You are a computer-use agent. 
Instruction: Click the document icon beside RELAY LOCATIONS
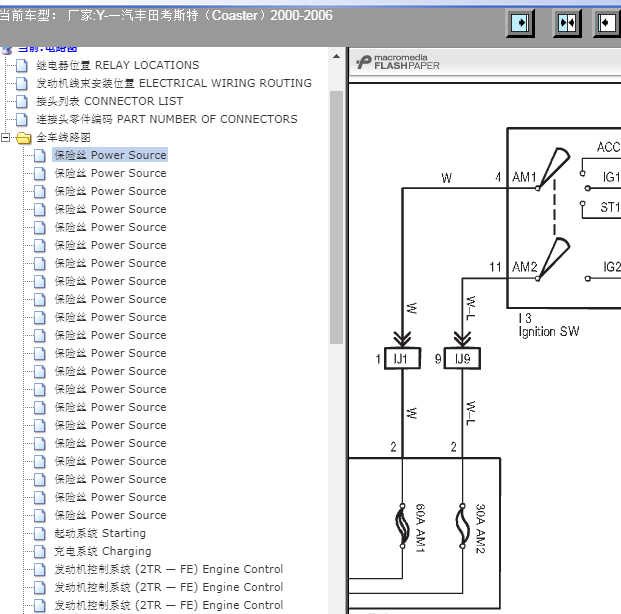[x=23, y=65]
